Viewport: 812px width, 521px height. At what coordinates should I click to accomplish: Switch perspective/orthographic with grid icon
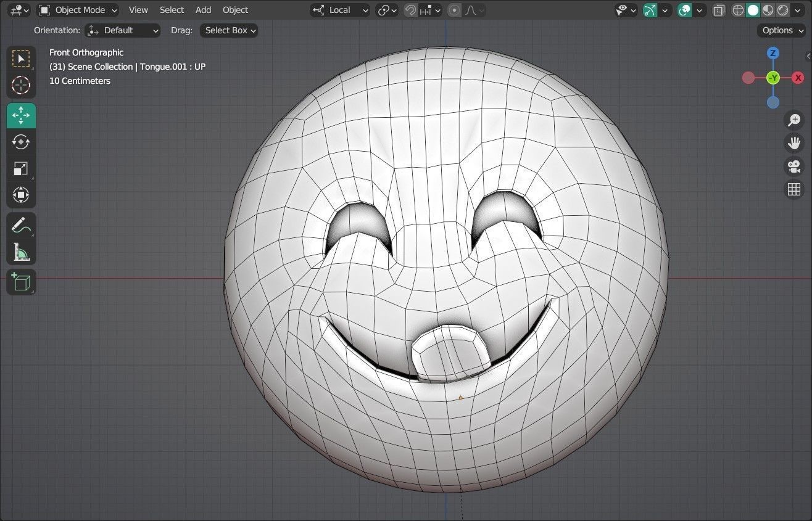[794, 189]
